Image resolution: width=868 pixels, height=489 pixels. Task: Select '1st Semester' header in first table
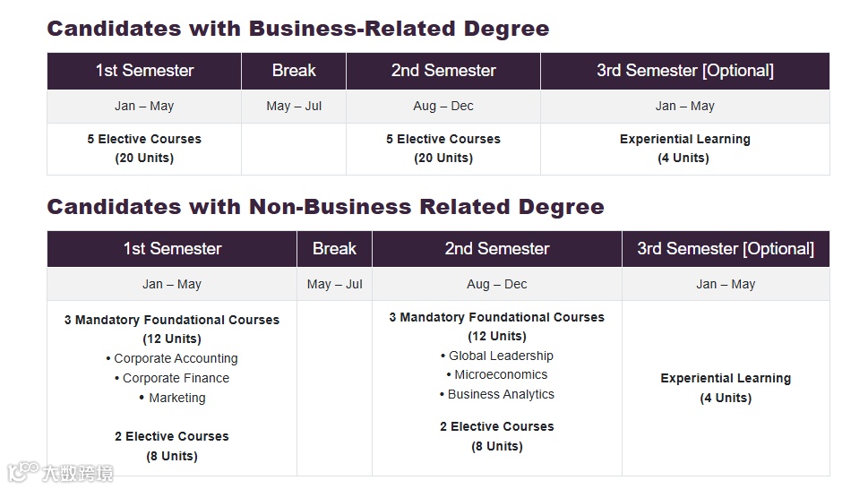click(144, 71)
